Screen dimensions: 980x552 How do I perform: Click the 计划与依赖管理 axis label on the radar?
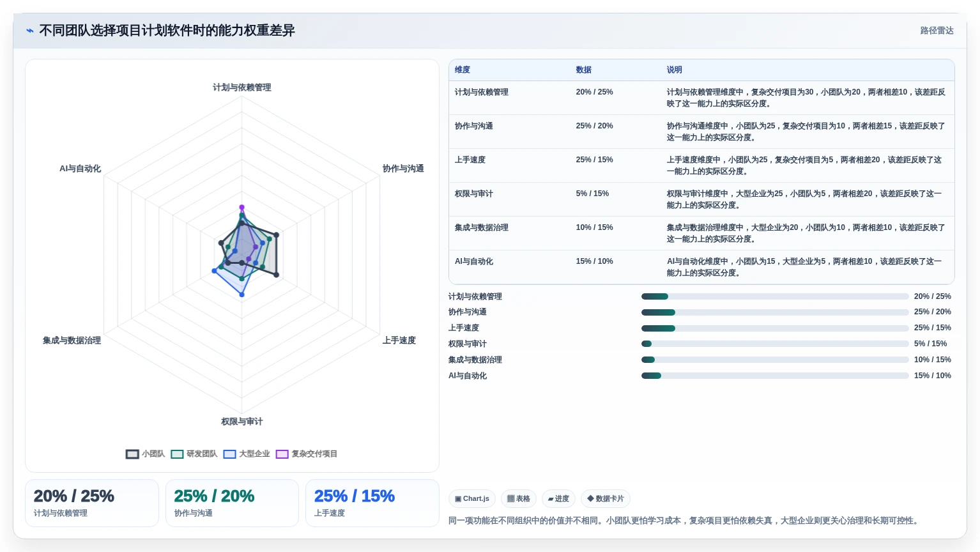point(241,88)
